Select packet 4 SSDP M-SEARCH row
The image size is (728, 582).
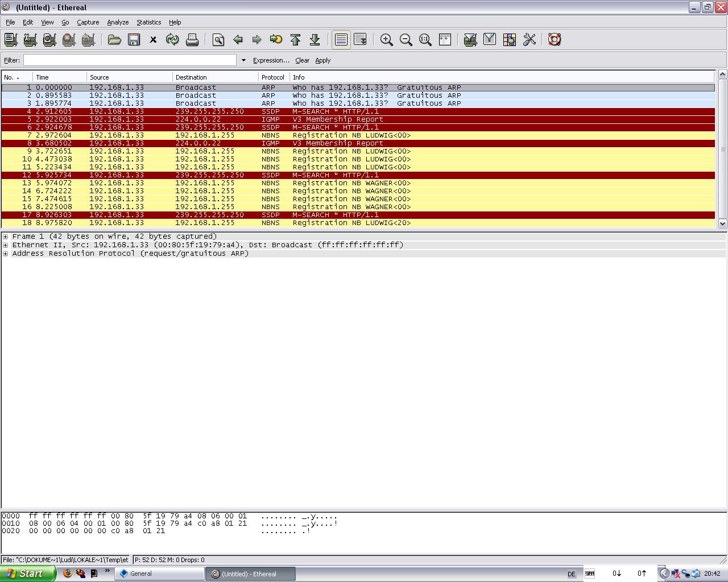[358, 111]
